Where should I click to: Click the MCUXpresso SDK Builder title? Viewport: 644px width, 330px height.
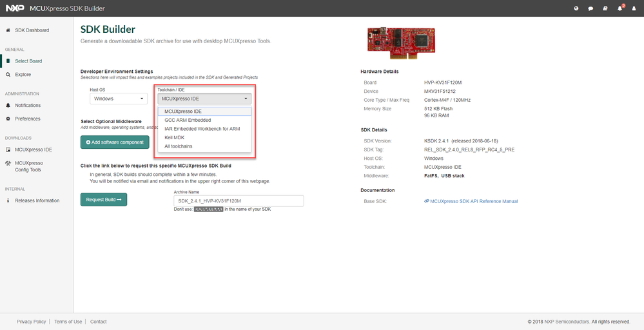pos(67,8)
